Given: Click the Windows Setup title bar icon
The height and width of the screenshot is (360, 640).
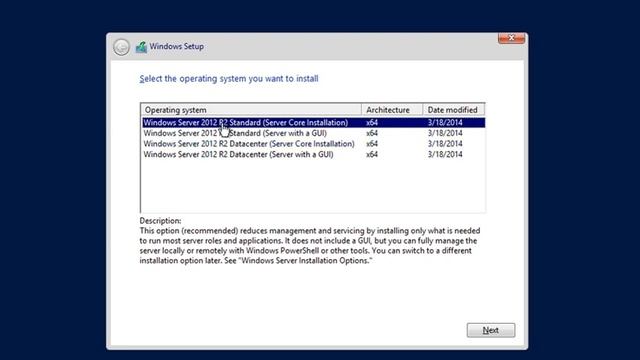Looking at the screenshot, I should pyautogui.click(x=141, y=47).
